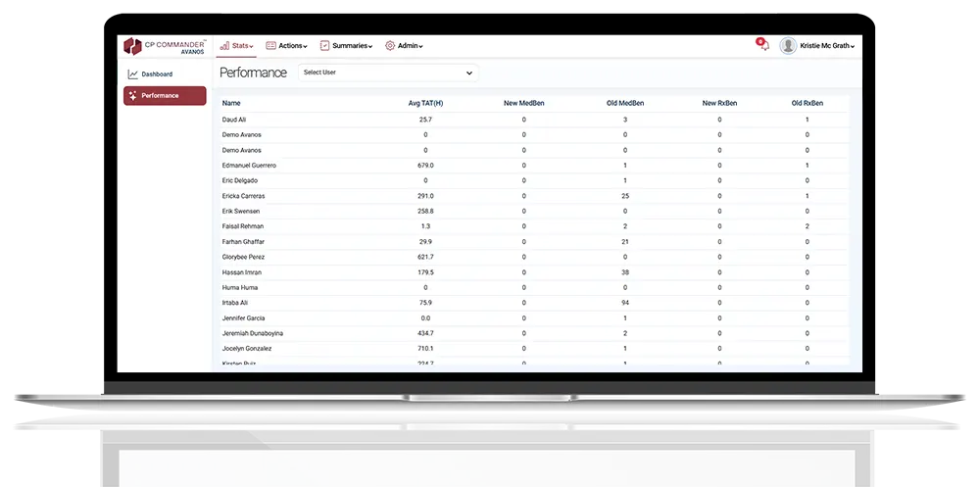Click the user profile avatar
This screenshot has width=980, height=487.
click(788, 46)
